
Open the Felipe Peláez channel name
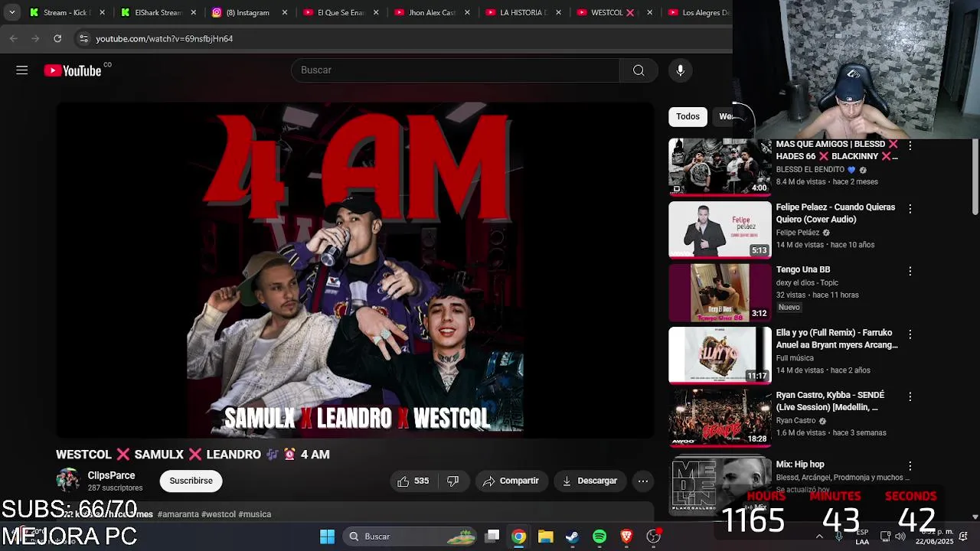(x=798, y=233)
